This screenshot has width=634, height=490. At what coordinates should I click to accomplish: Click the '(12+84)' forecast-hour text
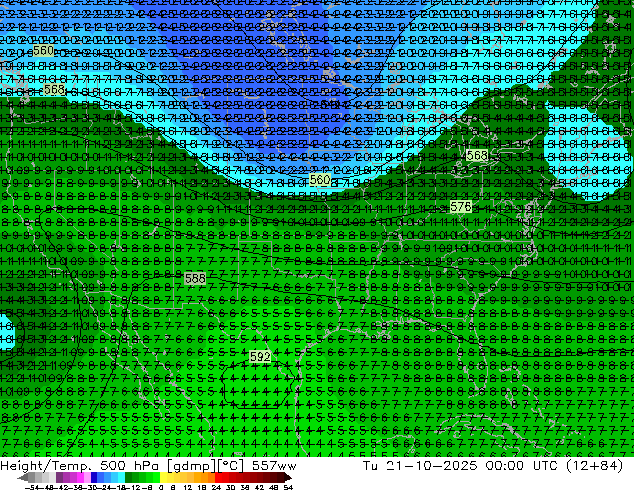pyautogui.click(x=595, y=466)
